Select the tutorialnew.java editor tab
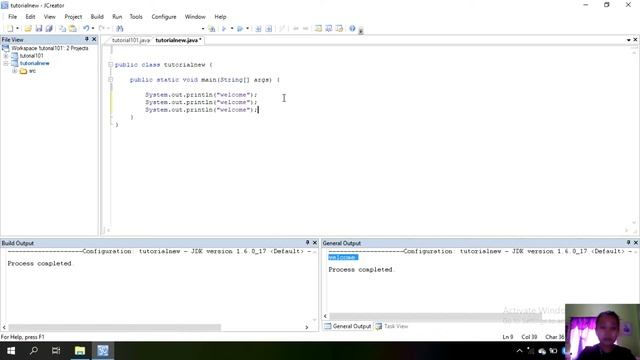This screenshot has width=640, height=360. (x=178, y=40)
